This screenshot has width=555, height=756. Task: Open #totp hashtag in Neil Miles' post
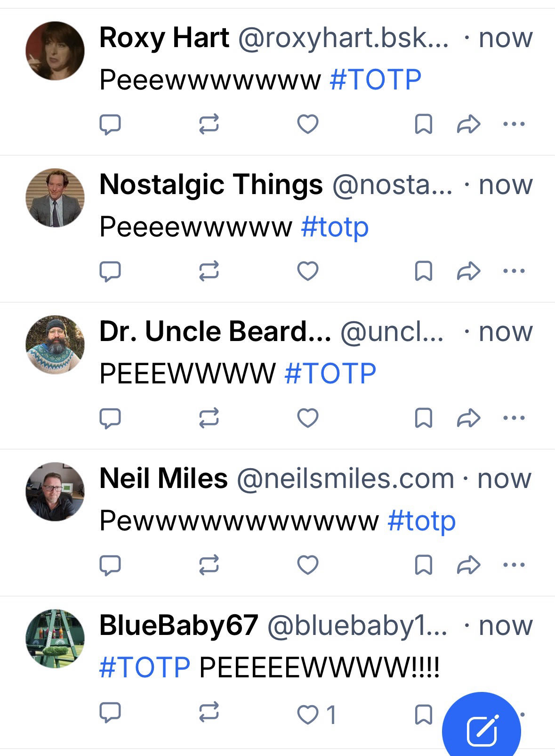421,521
